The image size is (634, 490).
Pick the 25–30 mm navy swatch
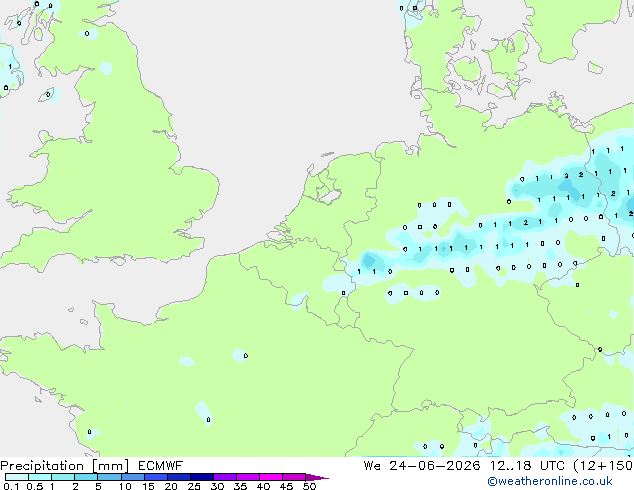click(x=202, y=477)
